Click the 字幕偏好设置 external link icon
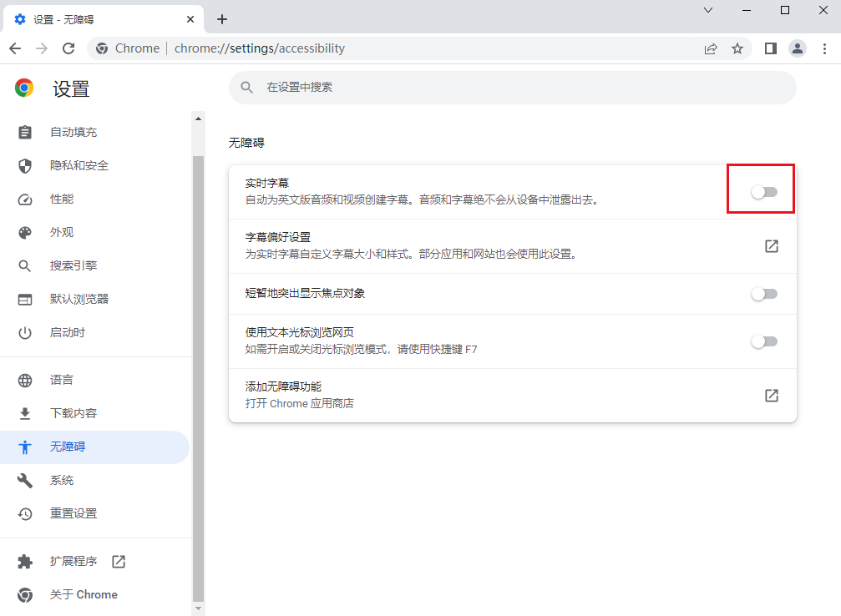This screenshot has width=841, height=616. coord(772,246)
